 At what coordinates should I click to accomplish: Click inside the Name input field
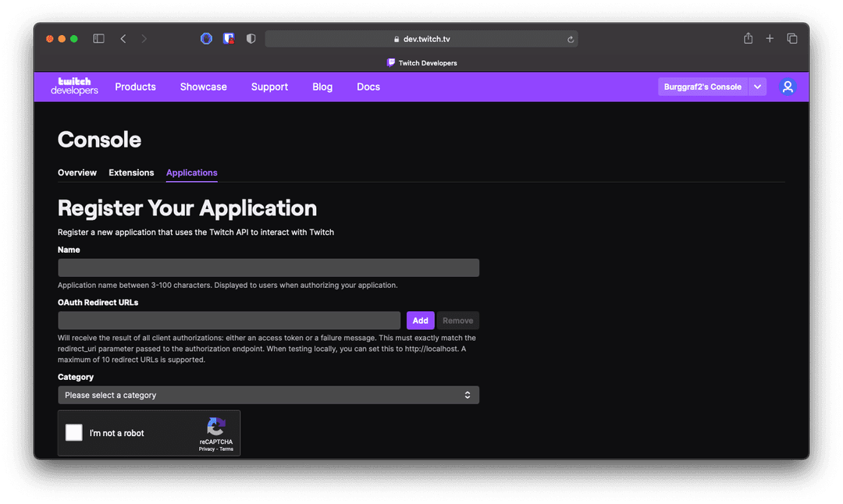pyautogui.click(x=269, y=267)
